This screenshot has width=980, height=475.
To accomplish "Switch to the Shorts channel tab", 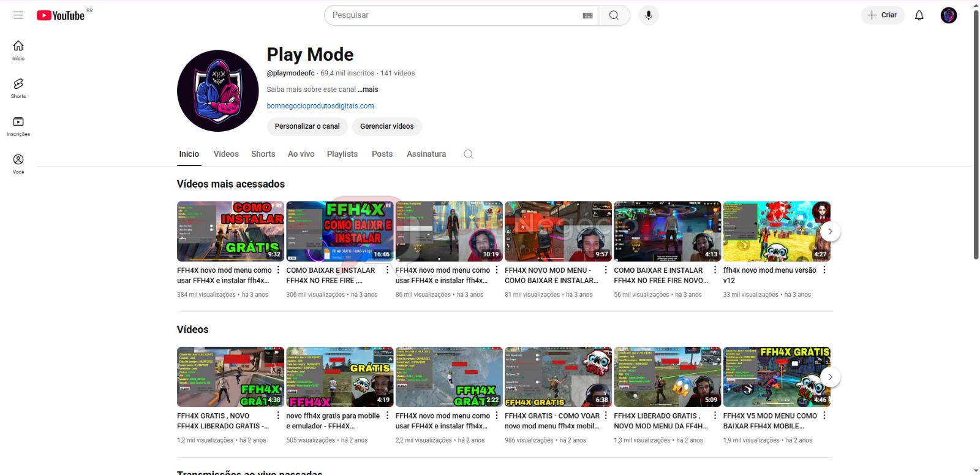I will click(263, 154).
